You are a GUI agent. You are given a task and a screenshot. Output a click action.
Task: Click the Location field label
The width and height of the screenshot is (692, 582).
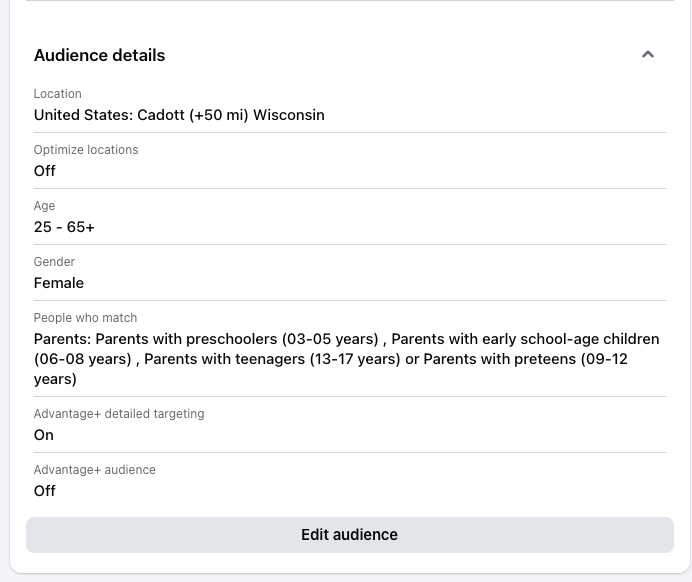(58, 94)
